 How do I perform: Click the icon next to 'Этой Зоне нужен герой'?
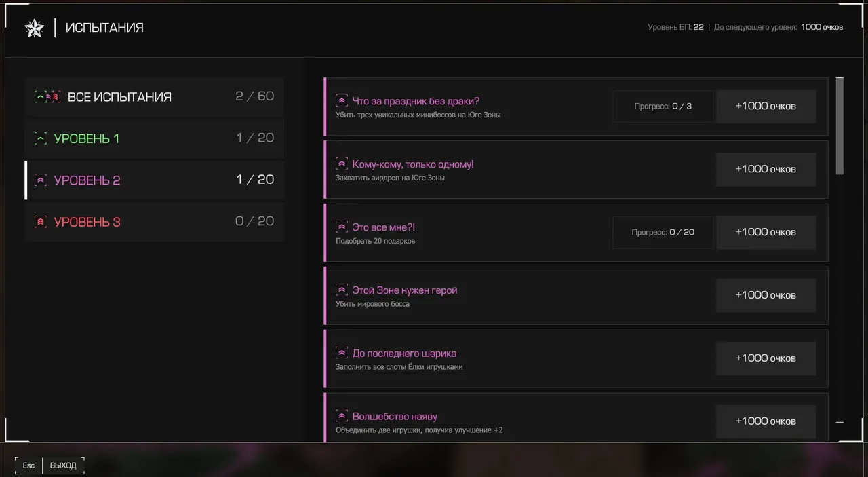point(342,290)
